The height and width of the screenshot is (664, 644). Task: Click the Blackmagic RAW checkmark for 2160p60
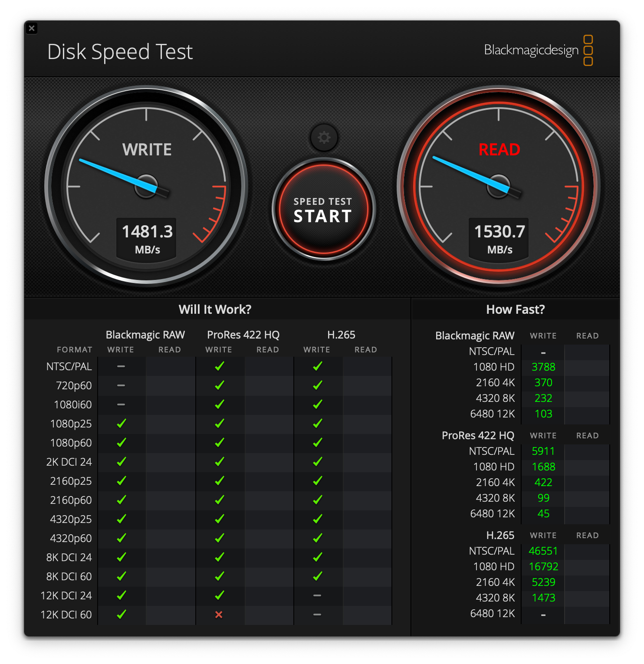pyautogui.click(x=122, y=500)
